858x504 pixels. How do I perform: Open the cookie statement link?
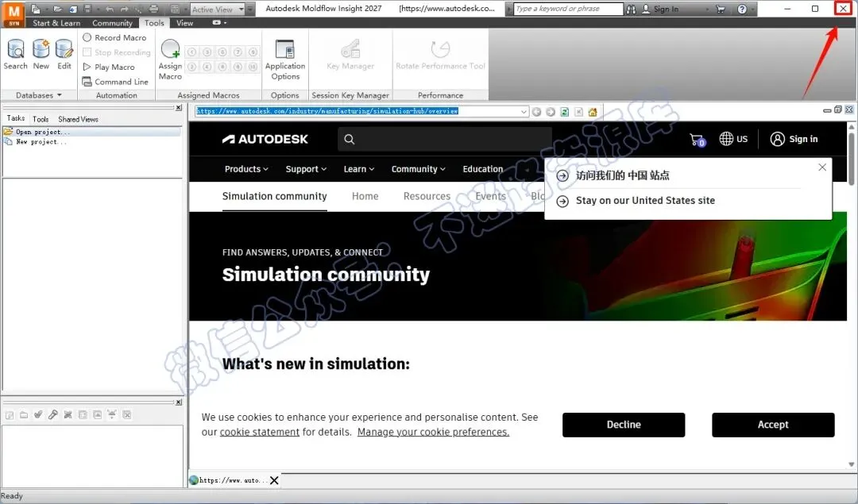[x=259, y=432]
